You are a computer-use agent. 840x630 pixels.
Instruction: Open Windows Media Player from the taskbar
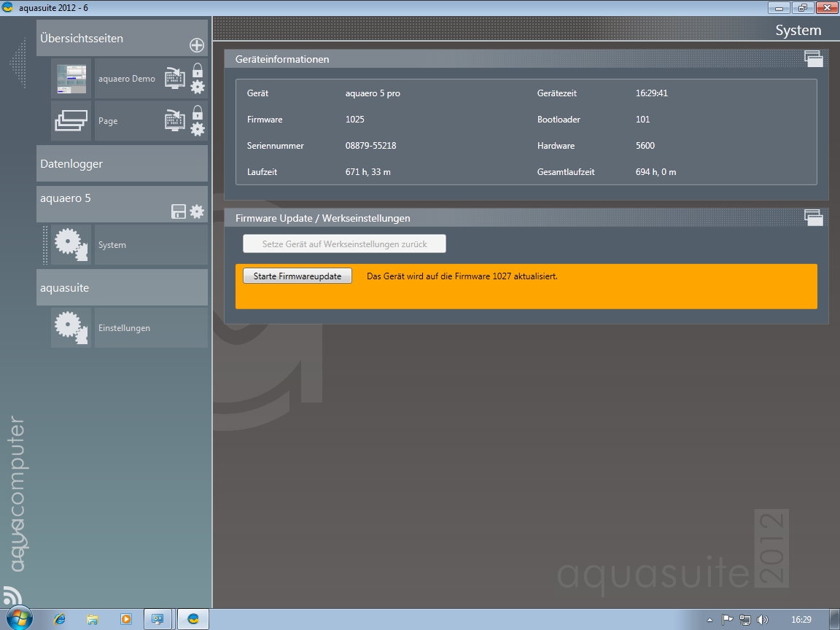pyautogui.click(x=125, y=619)
